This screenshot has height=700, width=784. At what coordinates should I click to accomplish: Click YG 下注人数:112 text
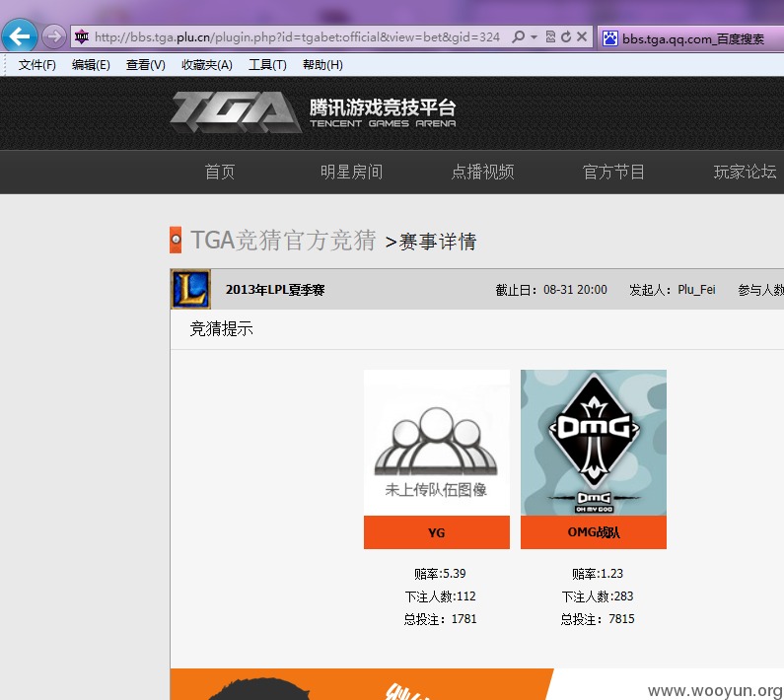point(440,596)
